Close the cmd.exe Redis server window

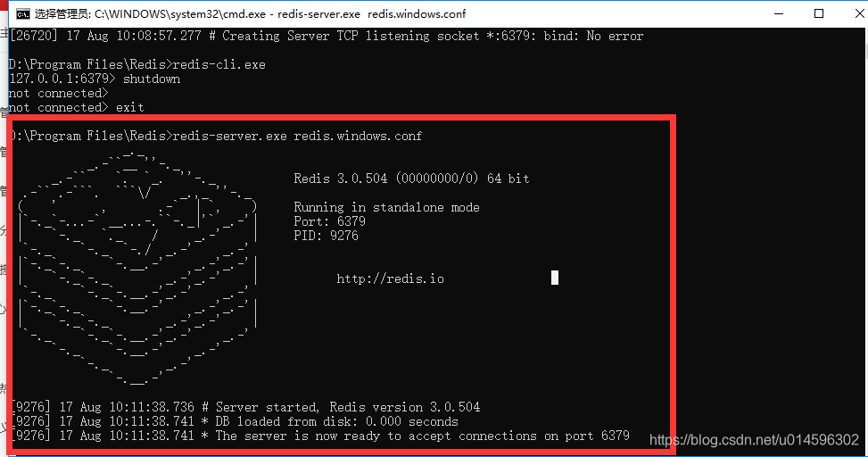(858, 14)
